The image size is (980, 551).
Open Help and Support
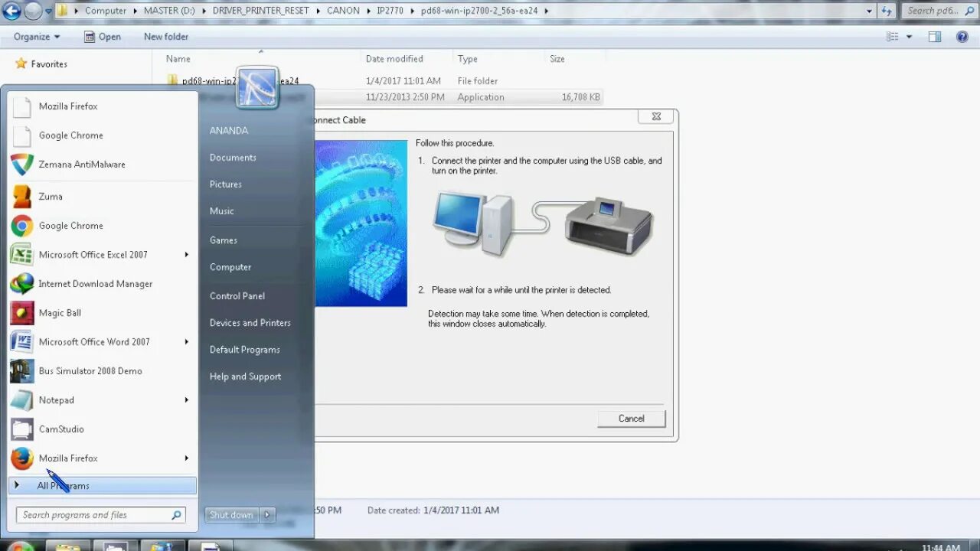(x=246, y=377)
